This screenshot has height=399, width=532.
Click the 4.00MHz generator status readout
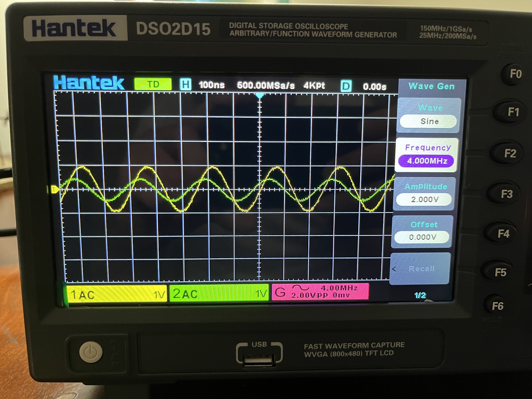(x=339, y=288)
